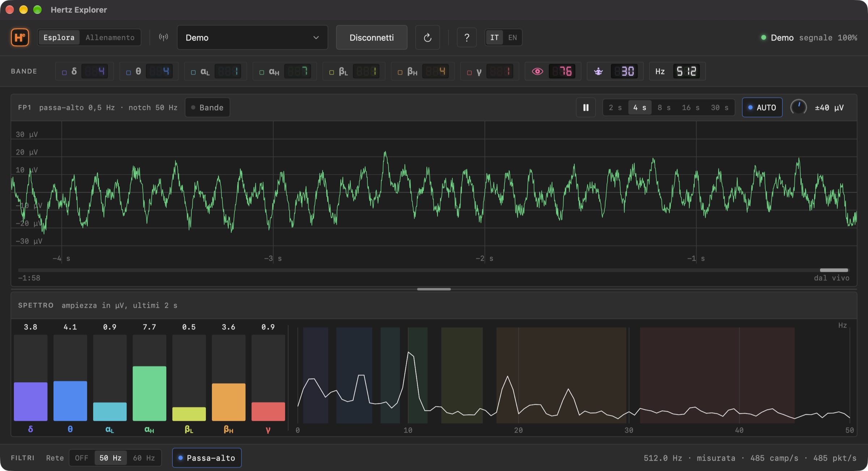Toggle the delta band checkbox

[x=64, y=72]
